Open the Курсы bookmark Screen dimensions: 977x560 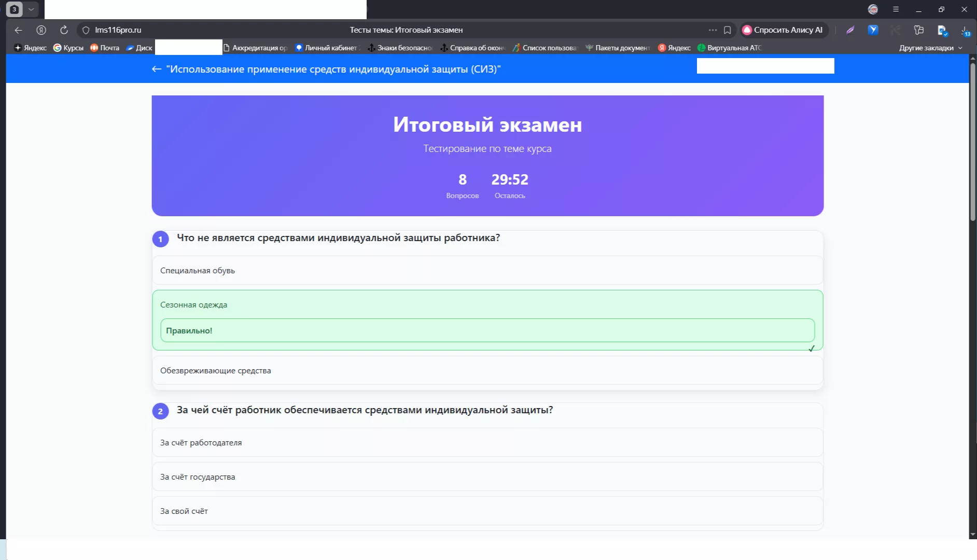coord(68,48)
